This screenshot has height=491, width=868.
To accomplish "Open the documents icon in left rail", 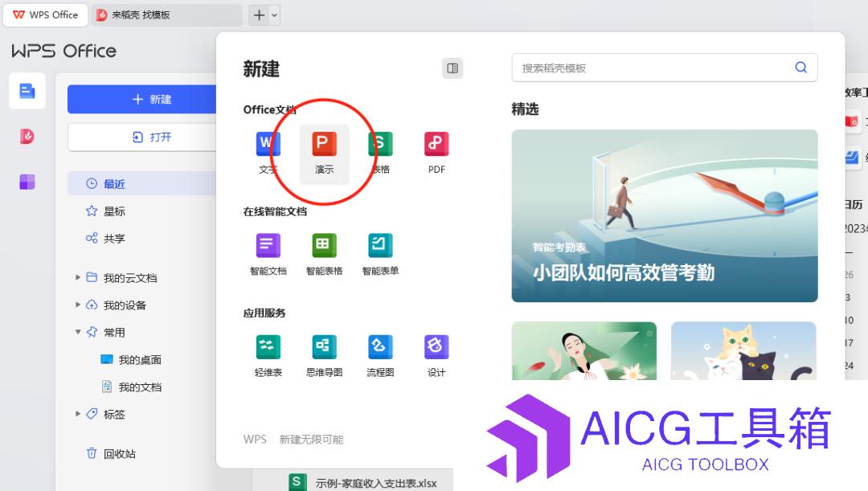I will click(27, 91).
